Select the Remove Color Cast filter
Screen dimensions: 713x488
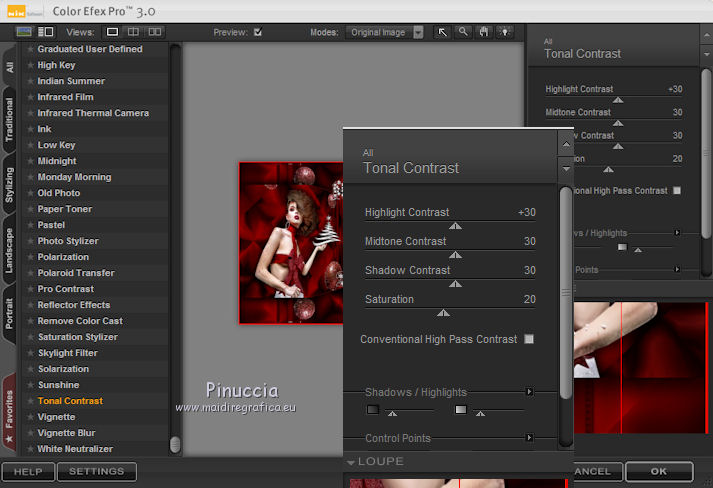(x=80, y=321)
